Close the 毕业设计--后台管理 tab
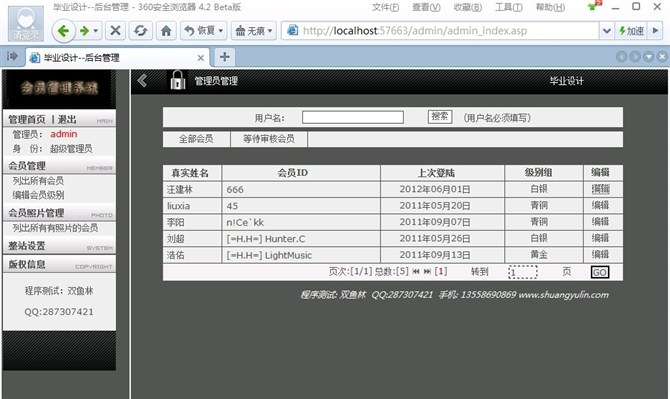670x399 pixels. pos(200,58)
